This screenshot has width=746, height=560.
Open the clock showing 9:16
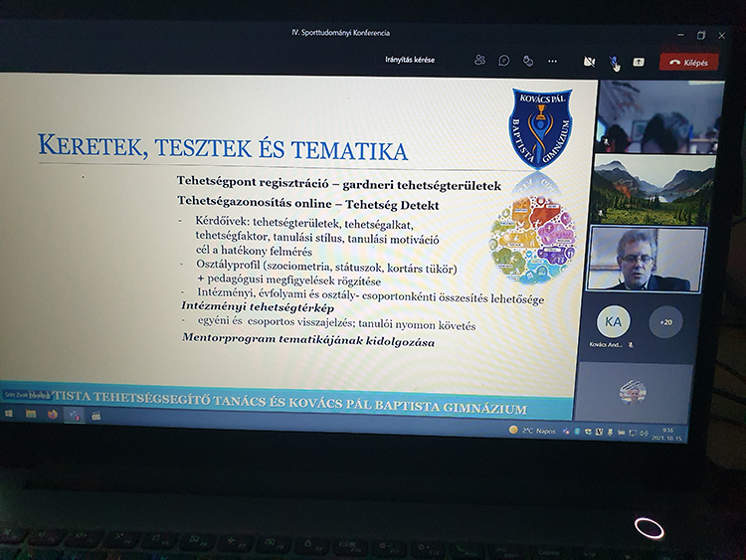(x=667, y=434)
